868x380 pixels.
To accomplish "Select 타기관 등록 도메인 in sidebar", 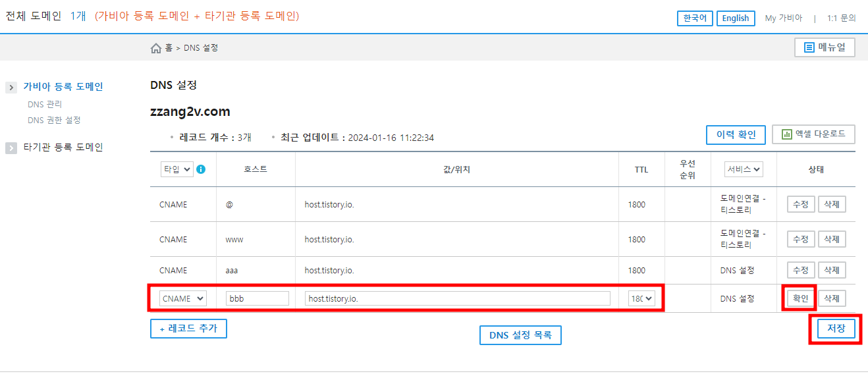I will click(x=63, y=147).
